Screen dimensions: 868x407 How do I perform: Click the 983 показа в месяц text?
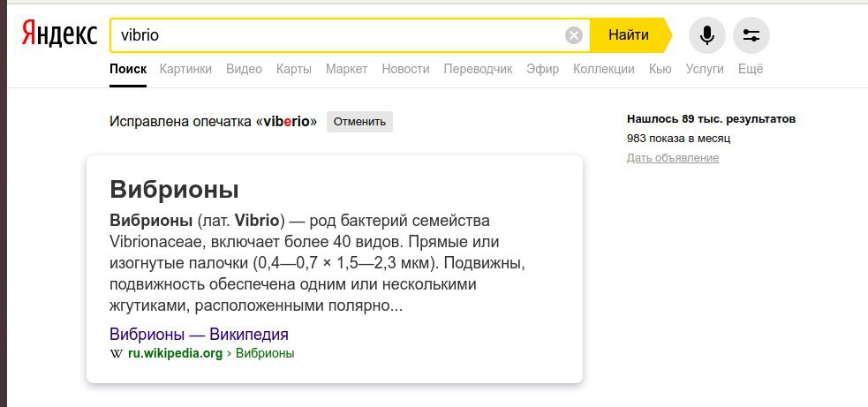[x=679, y=139]
